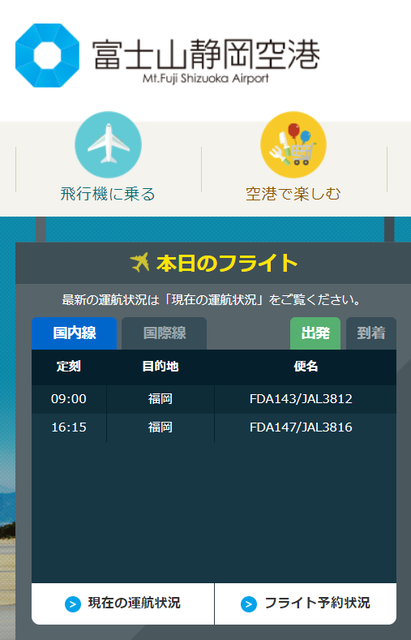
Task: Switch to the 国際線 tab
Action: pyautogui.click(x=164, y=333)
